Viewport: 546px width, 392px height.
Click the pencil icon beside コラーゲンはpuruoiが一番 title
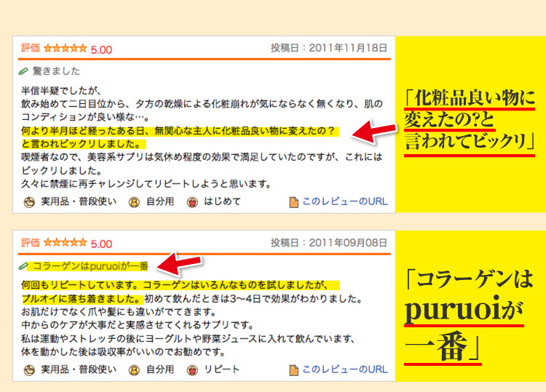pos(24,266)
